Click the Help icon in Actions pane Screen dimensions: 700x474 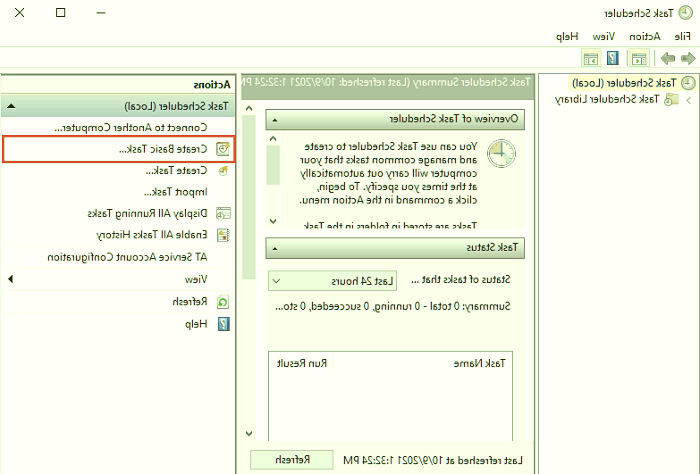[x=223, y=324]
